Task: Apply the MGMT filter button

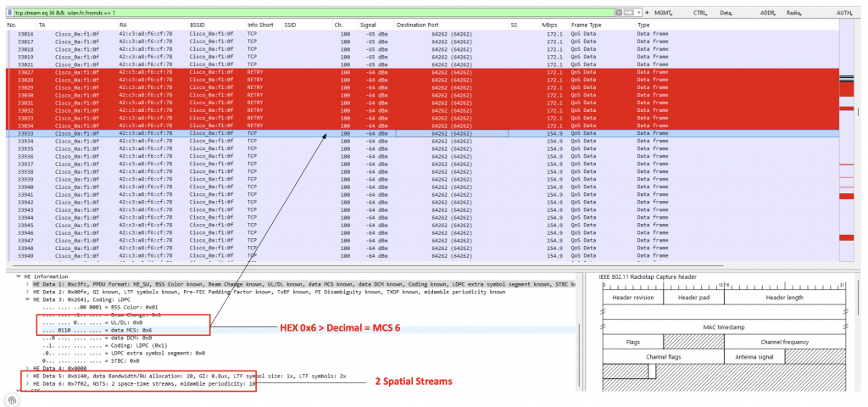Action: pos(664,13)
